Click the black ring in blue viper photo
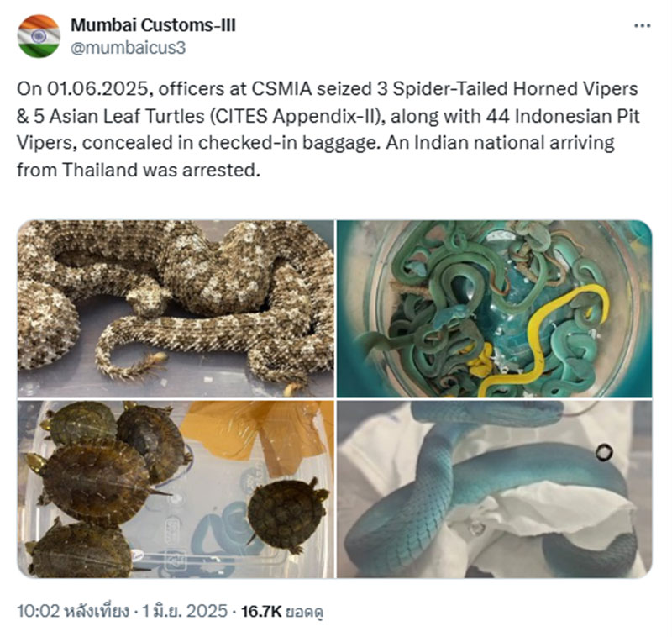 (x=603, y=452)
